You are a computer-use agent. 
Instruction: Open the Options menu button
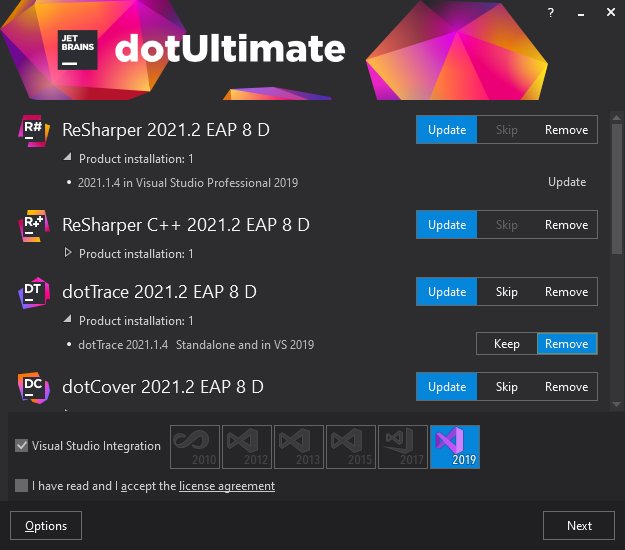[46, 525]
